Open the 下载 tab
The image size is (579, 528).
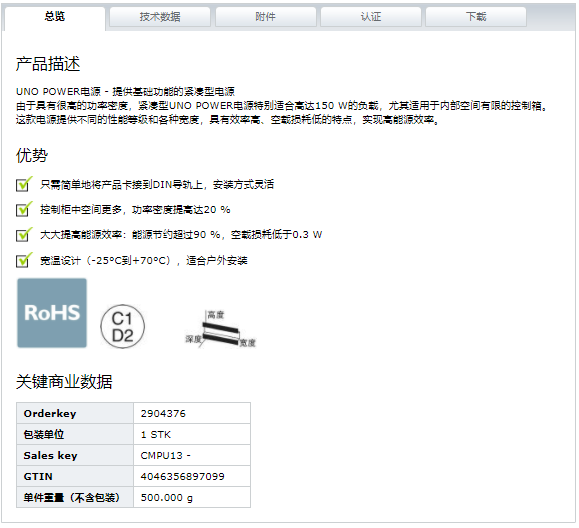click(476, 17)
